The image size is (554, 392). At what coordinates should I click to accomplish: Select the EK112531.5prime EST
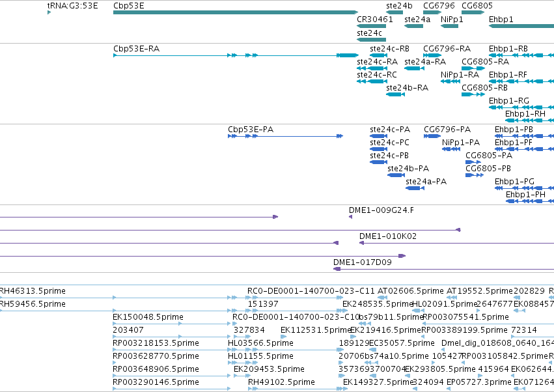point(284,337)
